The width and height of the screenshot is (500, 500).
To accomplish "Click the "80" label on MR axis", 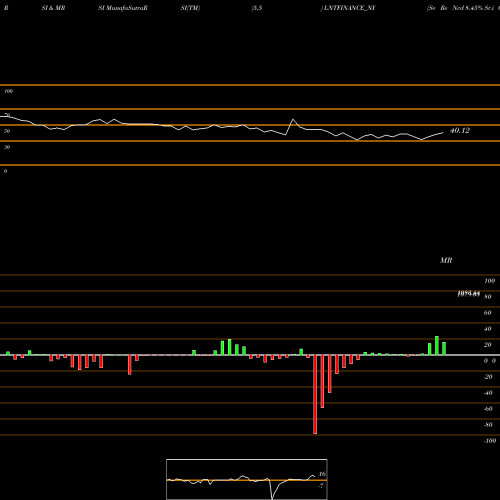I will tap(488, 297).
